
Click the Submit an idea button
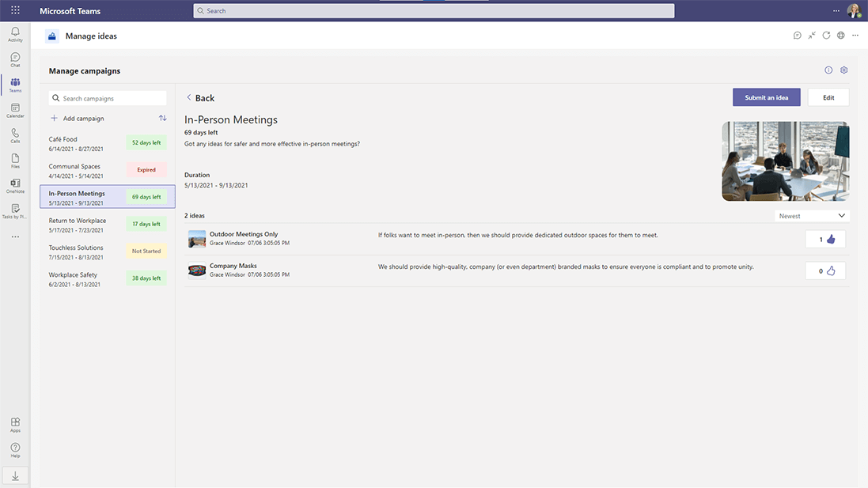pos(766,97)
